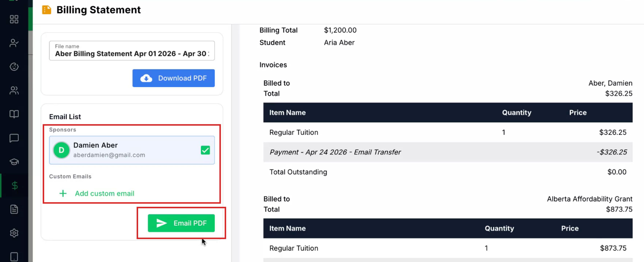Screen dimensions: 644x262
Task: Click the Download PDF button
Action: (x=173, y=78)
